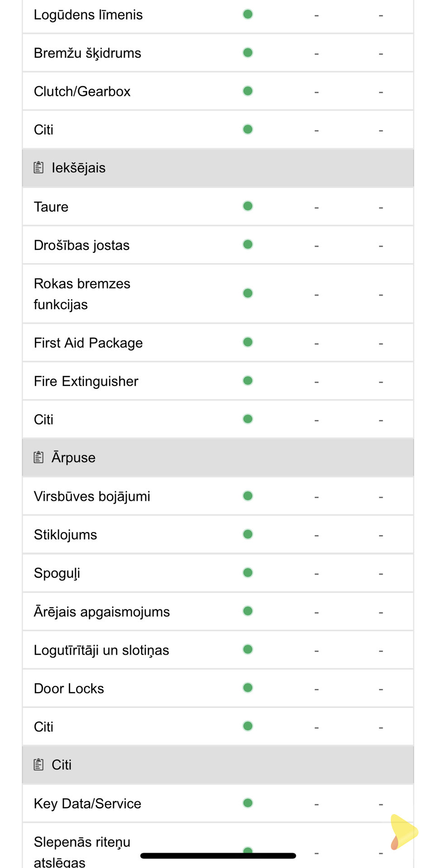This screenshot has height=868, width=436.
Task: Click the green dot for Fire Extinguisher
Action: [x=248, y=381]
